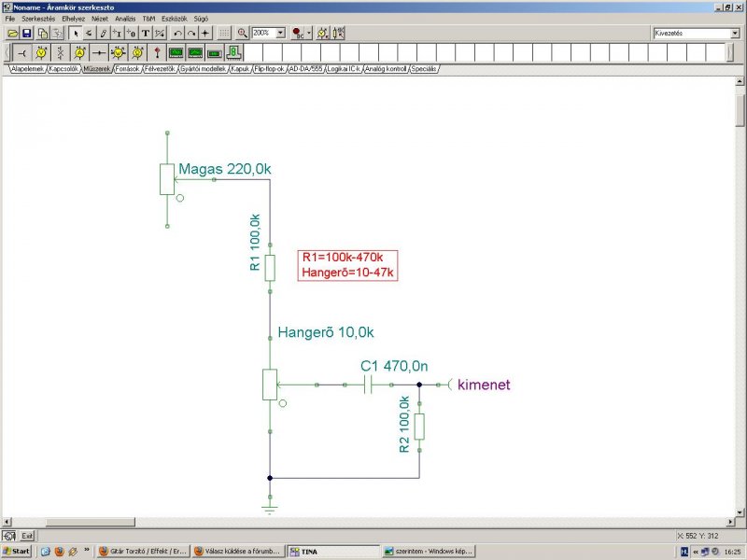Select the first green oscilloscope instrument icon
Image resolution: width=747 pixels, height=560 pixels.
pyautogui.click(x=176, y=52)
